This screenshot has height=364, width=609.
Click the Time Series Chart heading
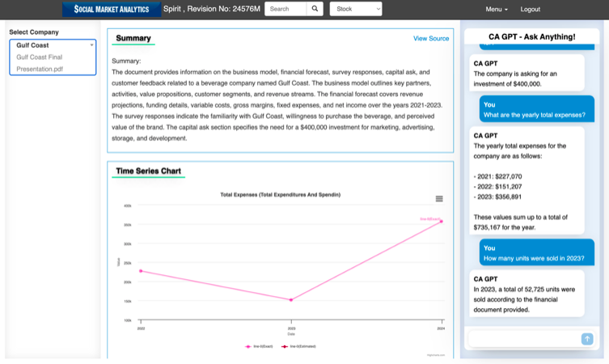pyautogui.click(x=148, y=171)
